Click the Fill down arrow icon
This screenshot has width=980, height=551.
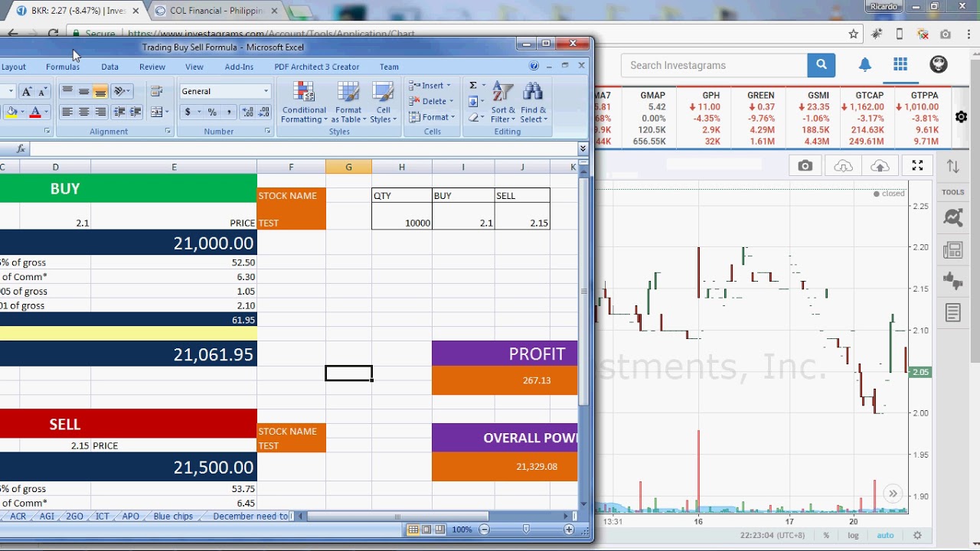pos(472,102)
